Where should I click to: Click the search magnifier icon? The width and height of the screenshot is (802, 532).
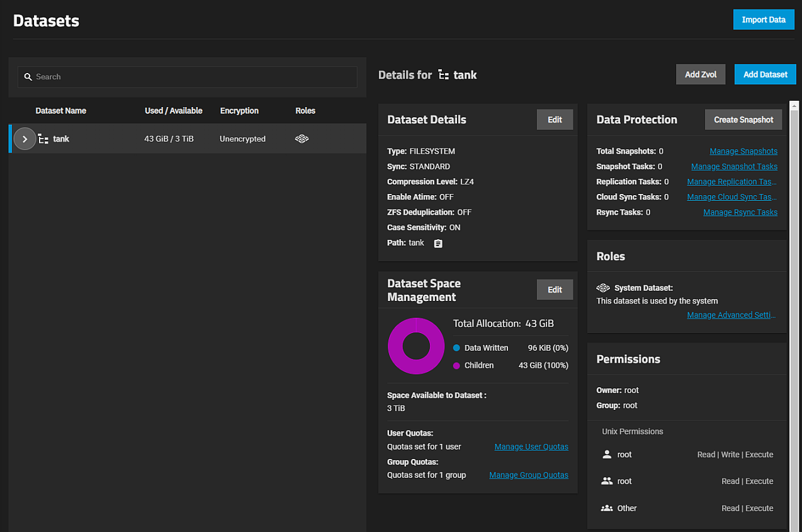28,77
